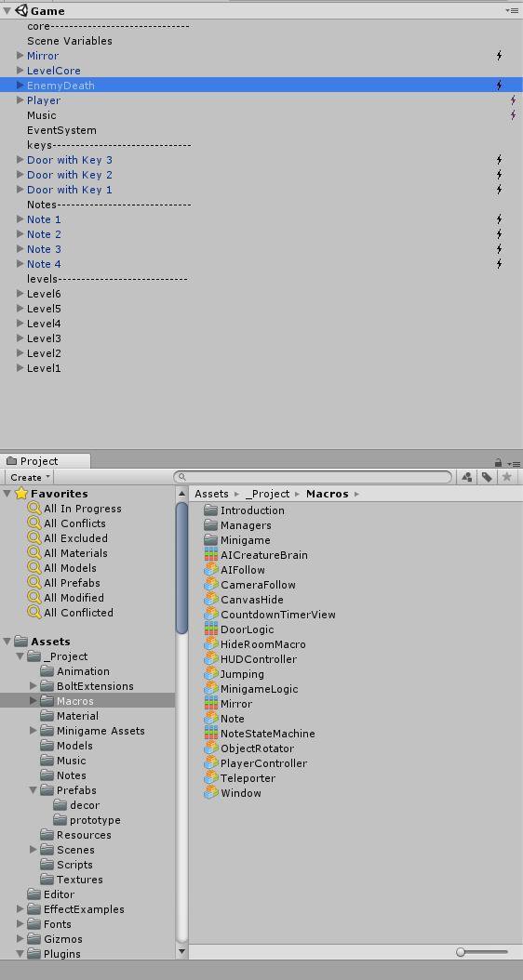Click the search by type icon
Image resolution: width=523 pixels, height=980 pixels.
466,478
